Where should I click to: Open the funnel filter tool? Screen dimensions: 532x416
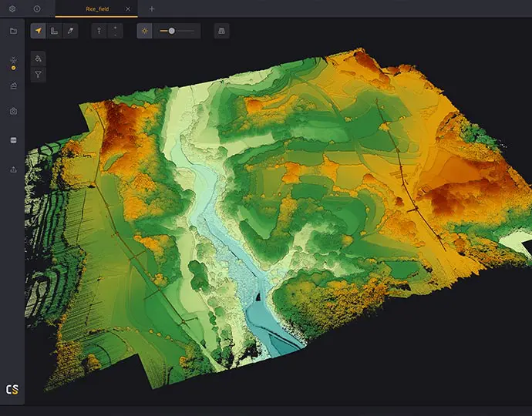tap(39, 75)
